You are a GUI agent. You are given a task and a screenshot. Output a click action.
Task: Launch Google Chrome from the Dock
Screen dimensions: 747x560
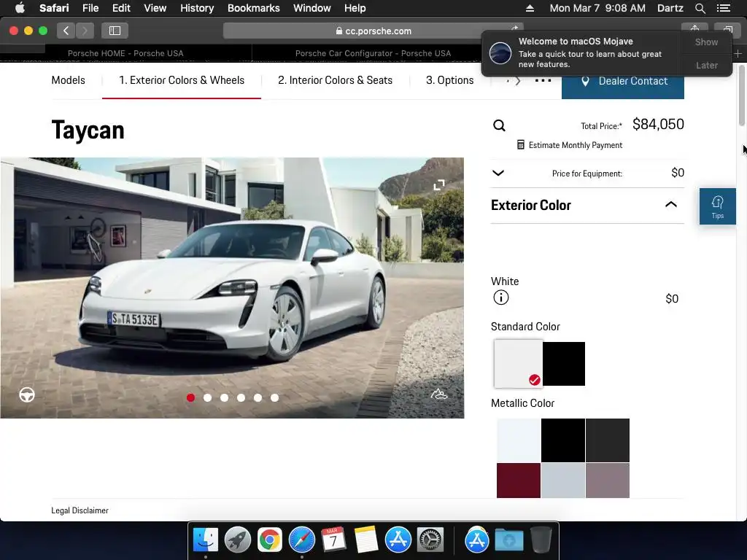[270, 540]
